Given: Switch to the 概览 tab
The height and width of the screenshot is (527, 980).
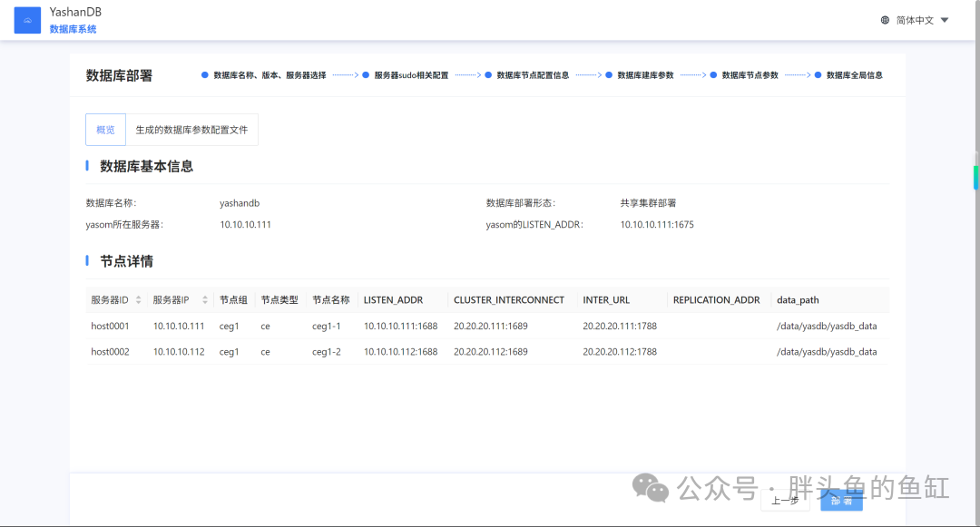Looking at the screenshot, I should pos(105,130).
